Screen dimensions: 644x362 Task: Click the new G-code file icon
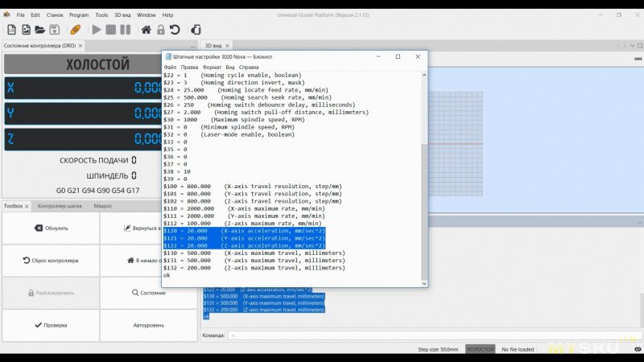[11, 30]
